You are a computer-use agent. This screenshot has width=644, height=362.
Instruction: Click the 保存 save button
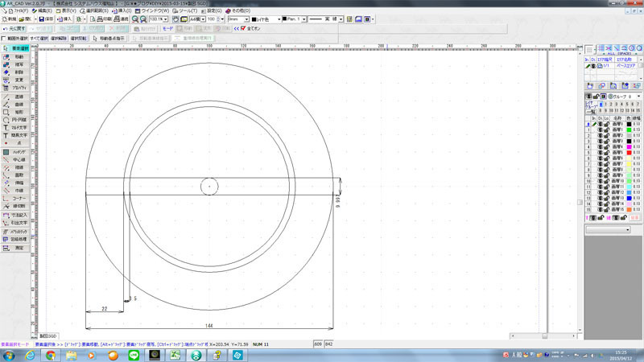[47, 19]
